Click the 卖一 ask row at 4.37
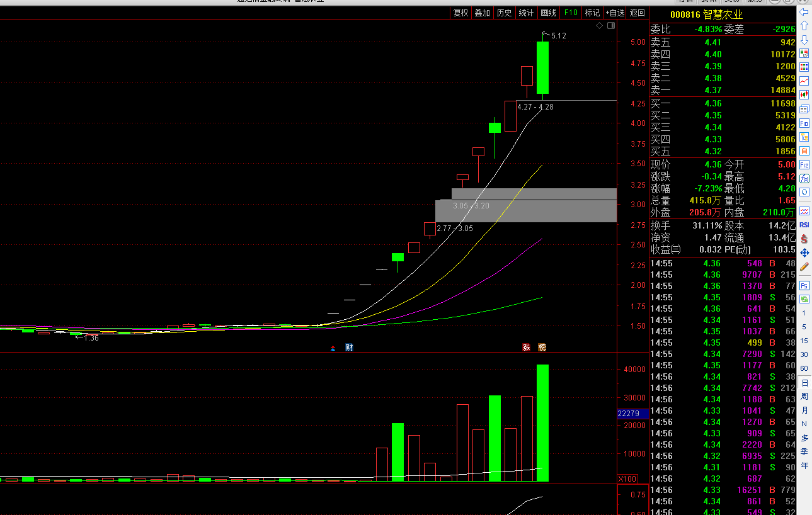The width and height of the screenshot is (812, 515). 723,90
